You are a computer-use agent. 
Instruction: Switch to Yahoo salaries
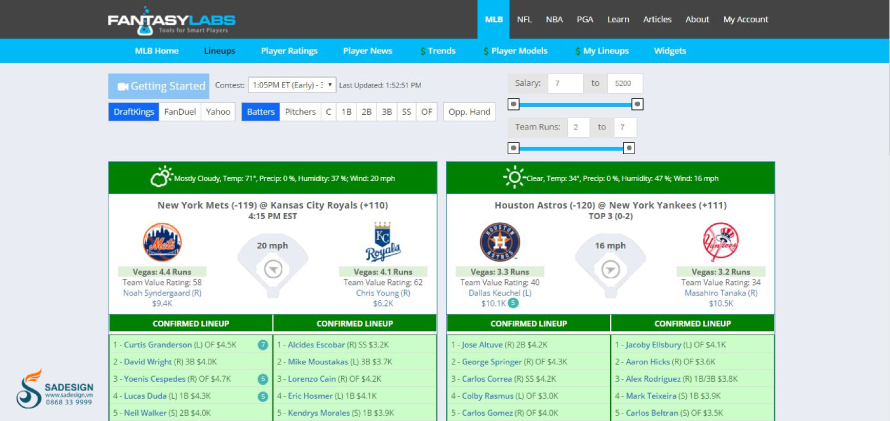(218, 112)
